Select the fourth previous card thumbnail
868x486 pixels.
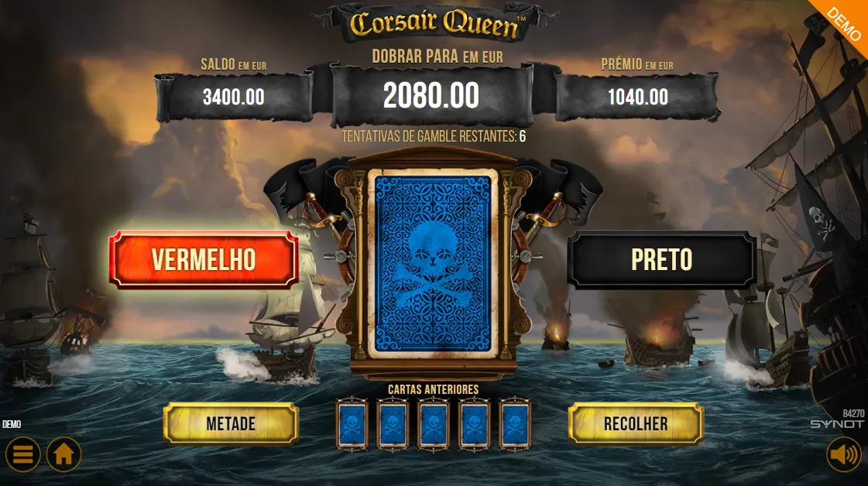(x=475, y=425)
